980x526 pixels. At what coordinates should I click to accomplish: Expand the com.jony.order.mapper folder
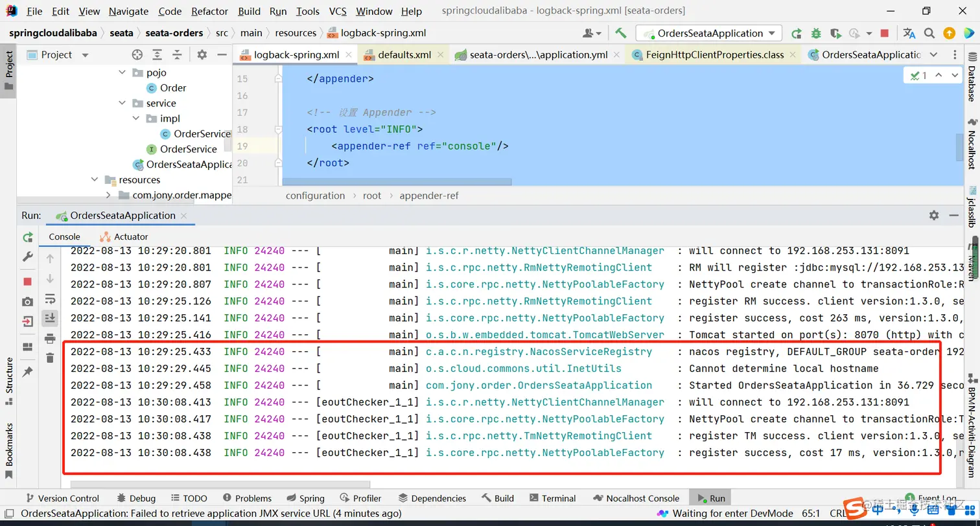tap(108, 195)
